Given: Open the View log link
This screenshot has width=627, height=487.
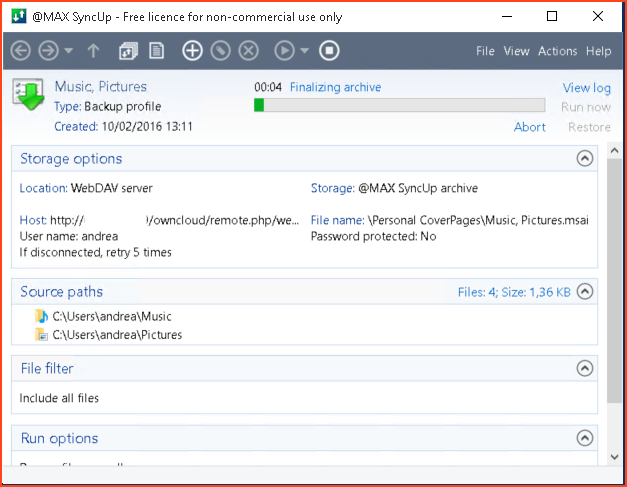Looking at the screenshot, I should pyautogui.click(x=587, y=88).
